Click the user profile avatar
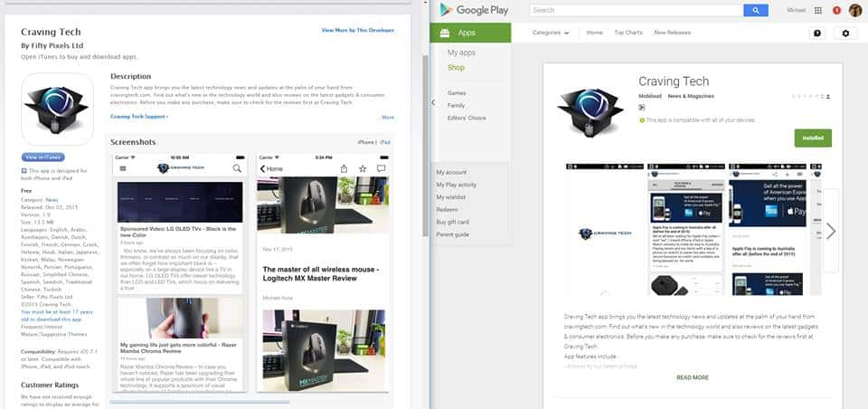This screenshot has height=409, width=868. click(855, 11)
